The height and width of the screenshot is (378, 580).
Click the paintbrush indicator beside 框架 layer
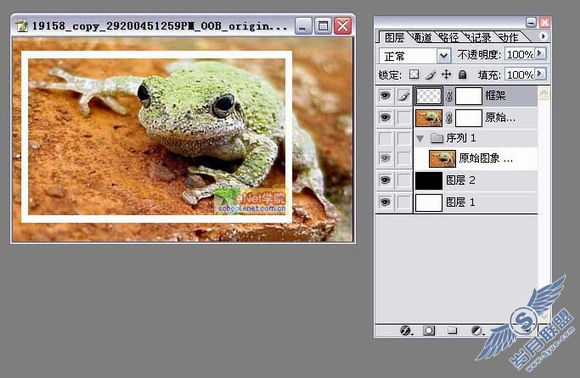[404, 96]
